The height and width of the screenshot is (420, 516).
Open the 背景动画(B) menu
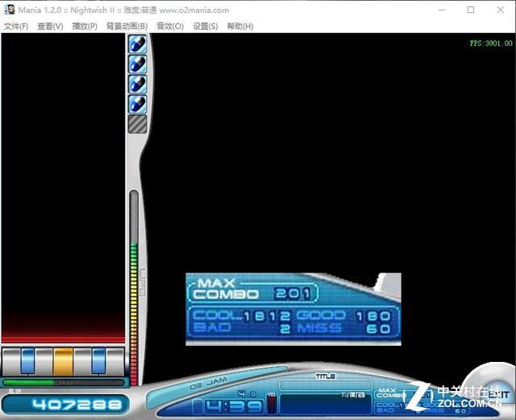point(127,26)
